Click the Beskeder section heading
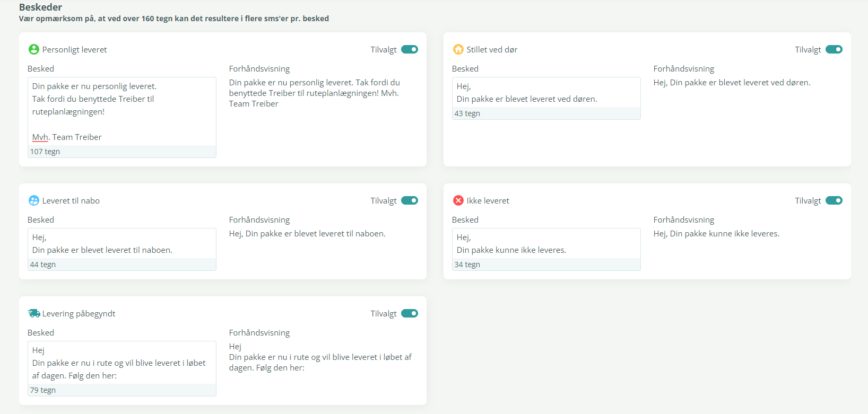Viewport: 868px width, 414px height. [x=40, y=7]
